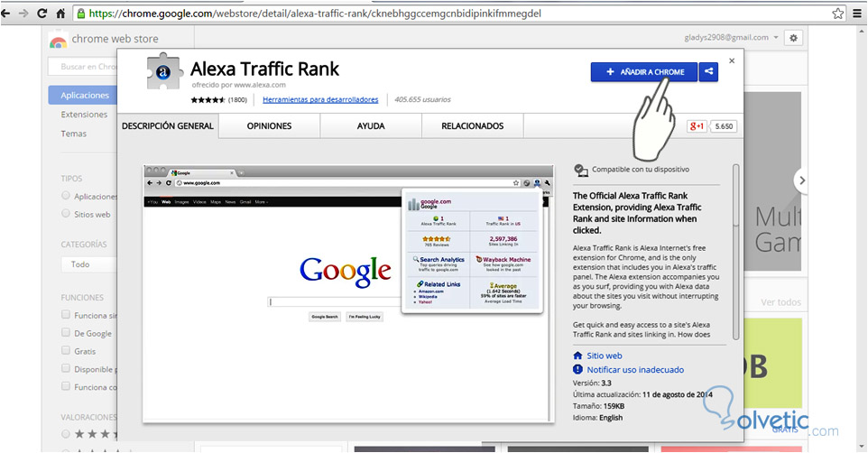Screen dimensions: 868x453
Task: Click the Buscar search field
Action: [x=82, y=67]
